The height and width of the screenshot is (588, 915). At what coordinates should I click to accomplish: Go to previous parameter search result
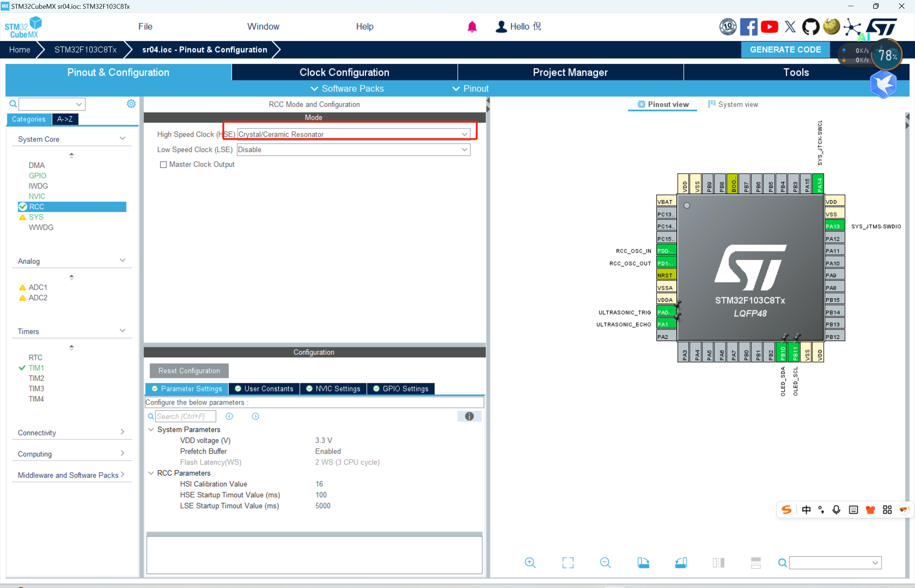229,416
